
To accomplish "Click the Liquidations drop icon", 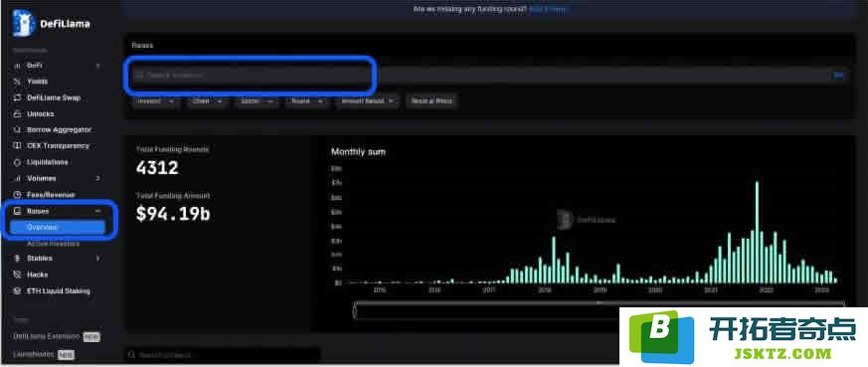I will [x=17, y=162].
